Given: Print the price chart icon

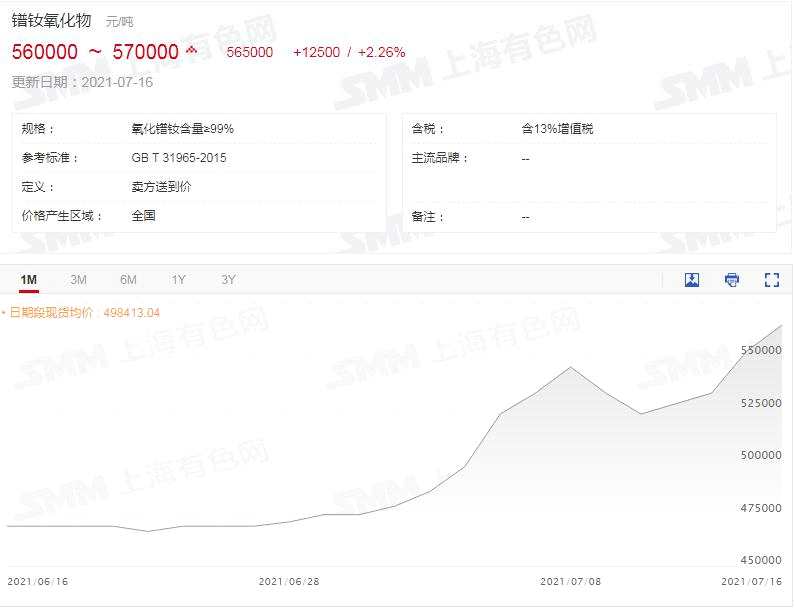Looking at the screenshot, I should [x=732, y=279].
